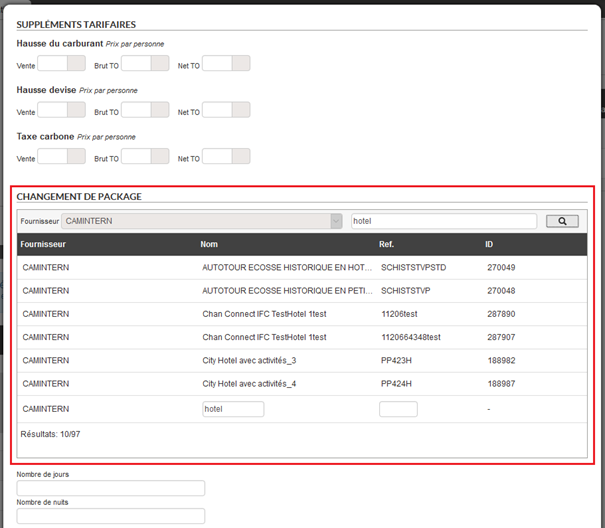Pick the City Hotel avec activités_4 row
The image size is (605, 528).
point(300,383)
